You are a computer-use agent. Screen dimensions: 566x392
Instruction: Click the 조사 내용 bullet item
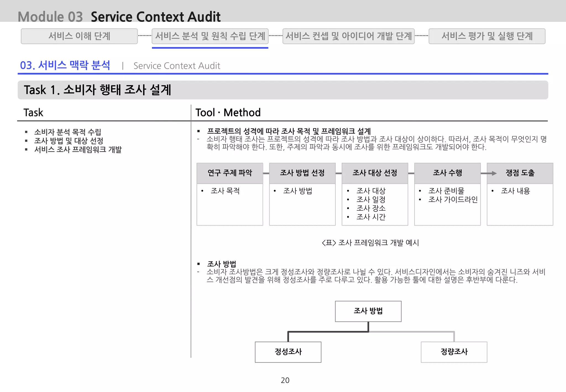tap(515, 191)
